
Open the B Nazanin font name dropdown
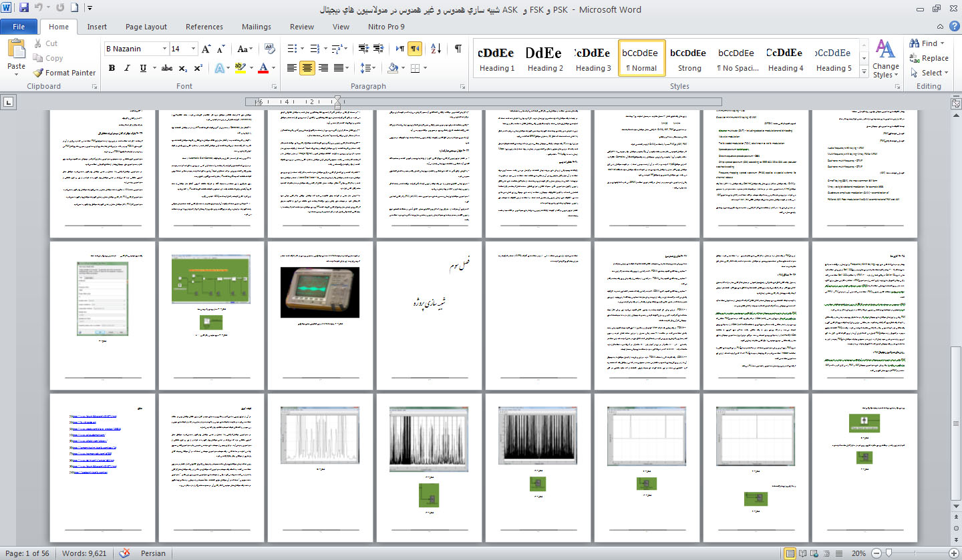(164, 49)
